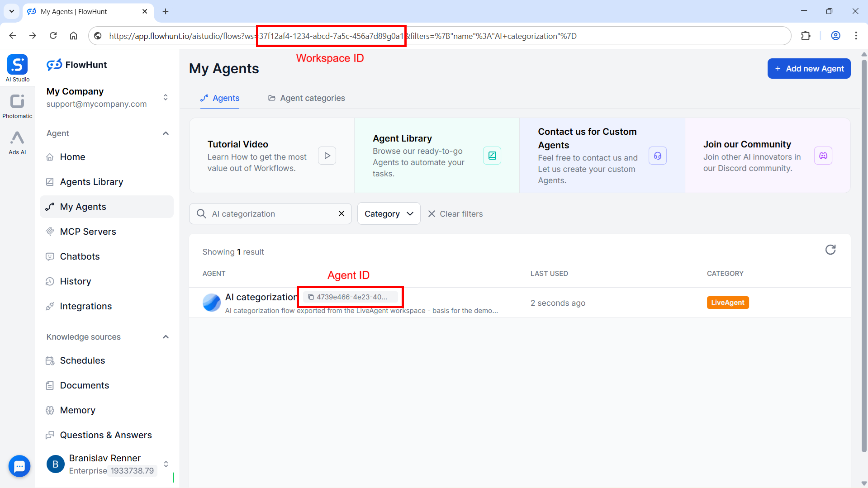Click the Add new Agent button
This screenshot has height=488, width=868.
[x=809, y=69]
